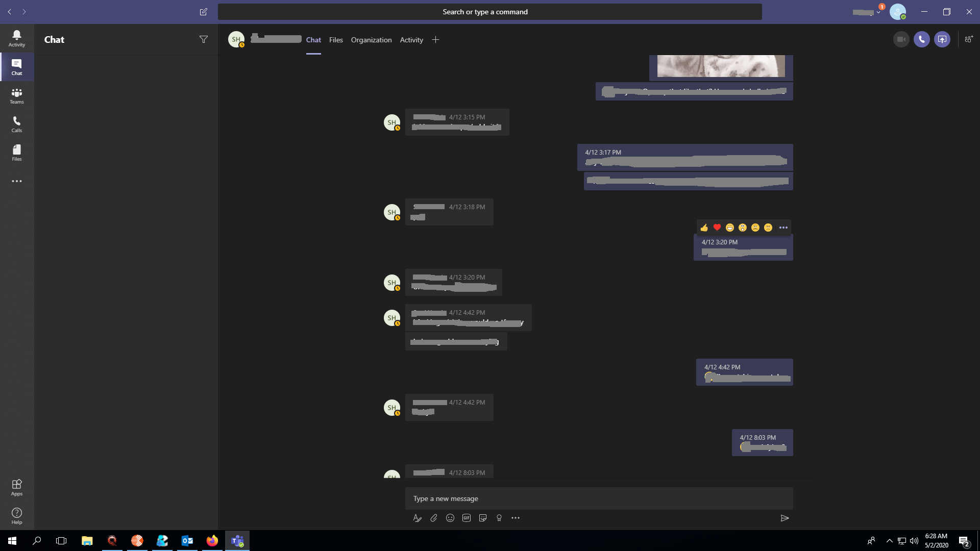The height and width of the screenshot is (551, 980).
Task: Open the emoji picker in compose bar
Action: (450, 518)
